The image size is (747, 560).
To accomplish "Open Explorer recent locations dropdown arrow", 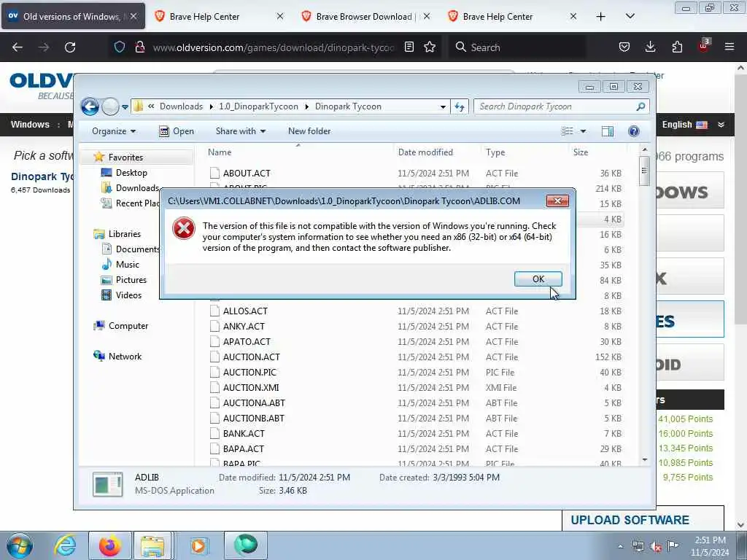I will 125,107.
